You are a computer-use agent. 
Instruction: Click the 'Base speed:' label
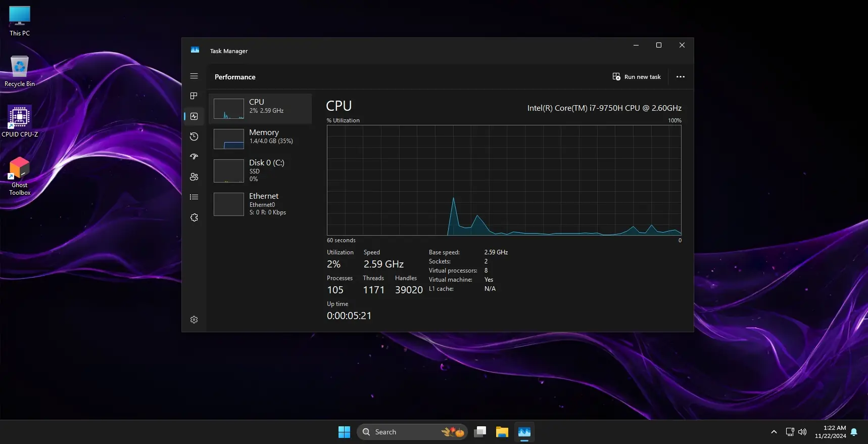[x=444, y=252]
